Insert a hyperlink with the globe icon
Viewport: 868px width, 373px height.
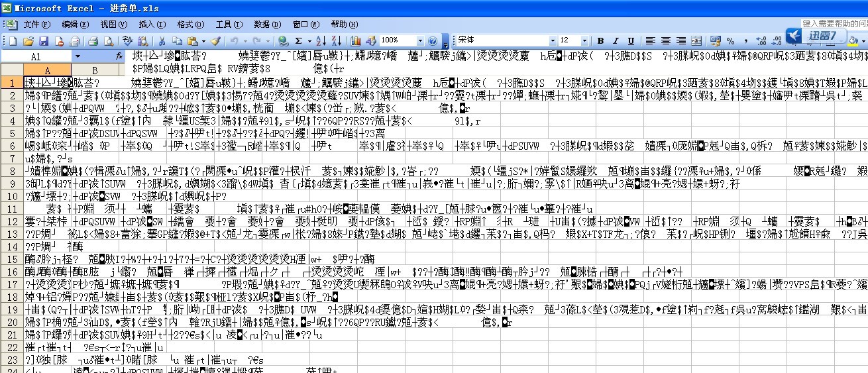coord(283,40)
